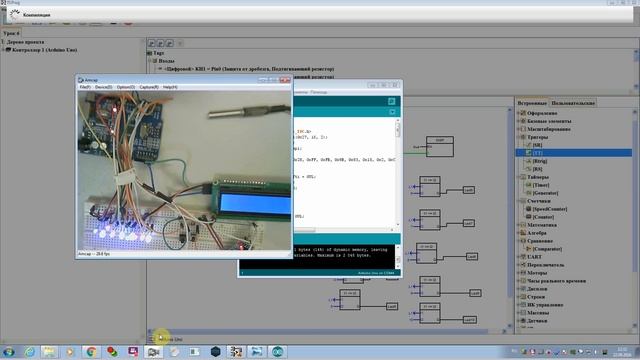640x360 pixels.
Task: Click the Датчики category icon
Action: pyautogui.click(x=523, y=321)
